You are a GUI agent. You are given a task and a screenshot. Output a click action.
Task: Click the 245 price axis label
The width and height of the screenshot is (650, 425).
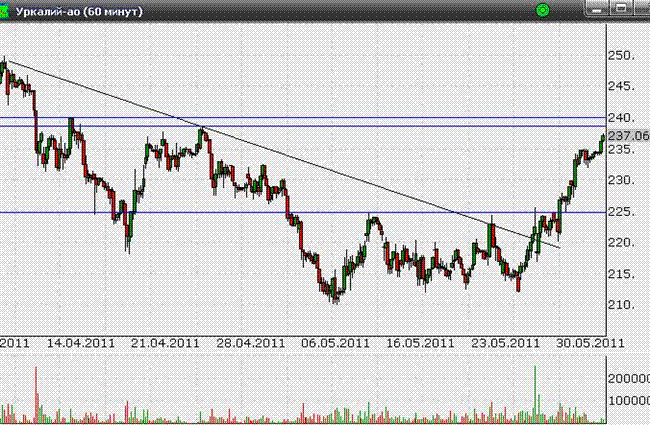pos(621,86)
